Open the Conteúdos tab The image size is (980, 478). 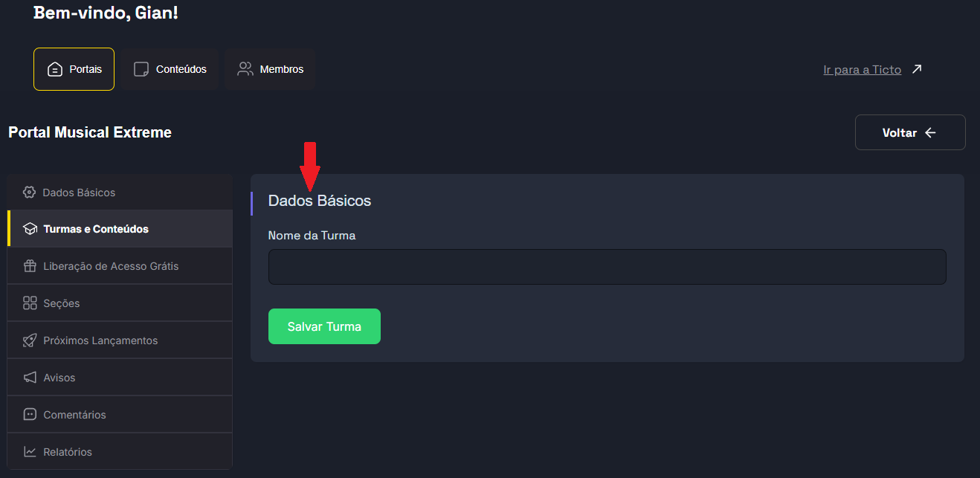click(170, 69)
